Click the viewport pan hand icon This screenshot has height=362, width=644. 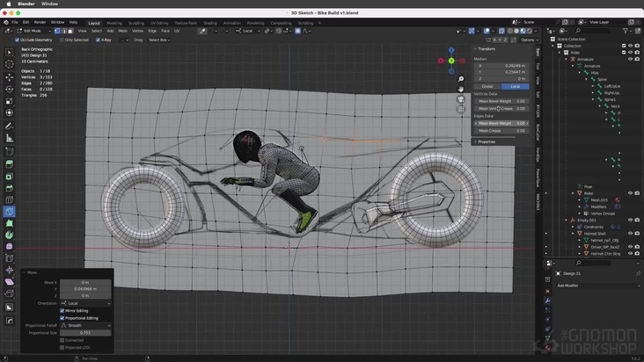coord(461,89)
